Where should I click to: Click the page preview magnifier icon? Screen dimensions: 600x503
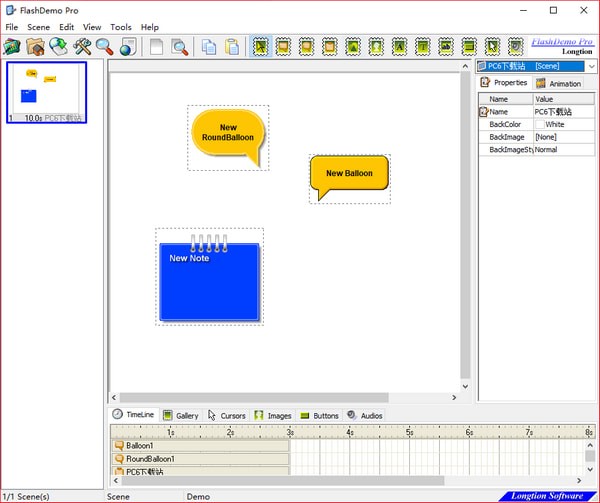click(179, 46)
